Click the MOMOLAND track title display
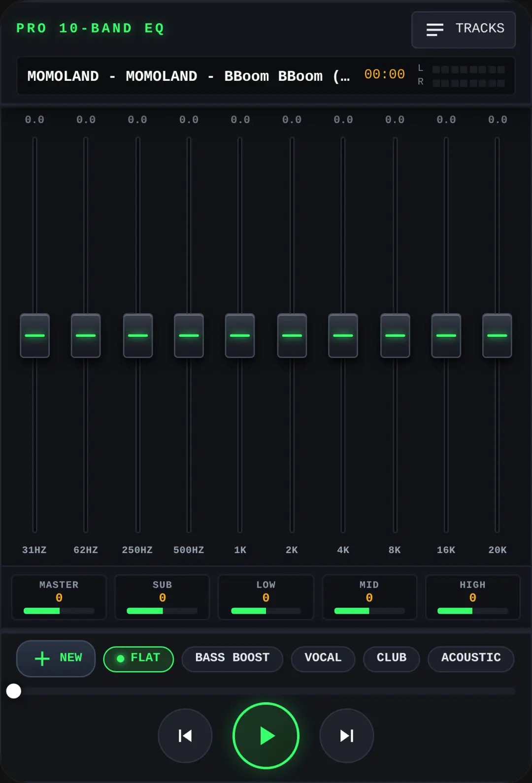Viewport: 532px width, 783px height. (x=189, y=76)
